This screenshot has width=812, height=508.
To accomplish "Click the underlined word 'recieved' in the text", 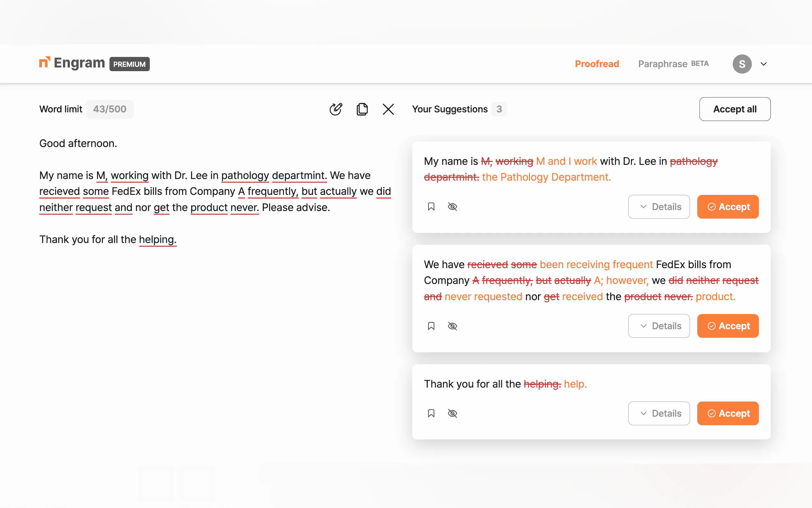I will (x=59, y=192).
